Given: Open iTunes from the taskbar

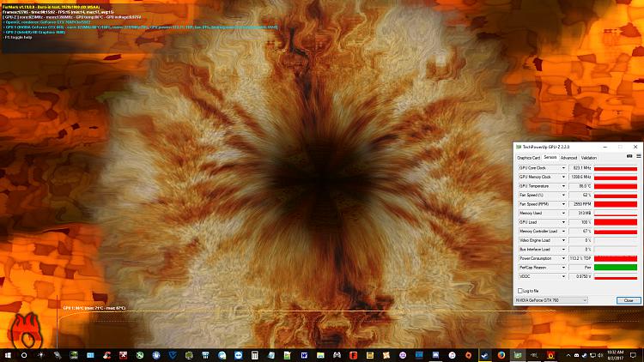Looking at the screenshot, I should 452,355.
